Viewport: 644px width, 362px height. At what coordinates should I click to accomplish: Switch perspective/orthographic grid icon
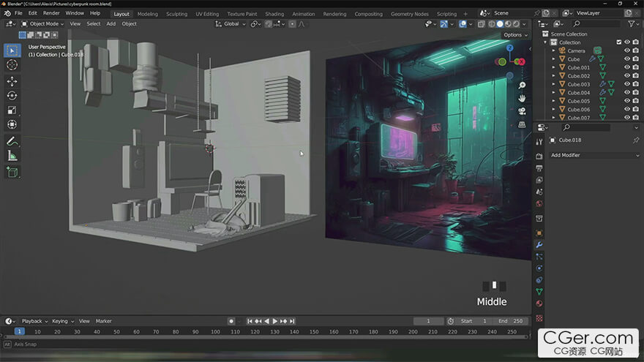(x=522, y=124)
